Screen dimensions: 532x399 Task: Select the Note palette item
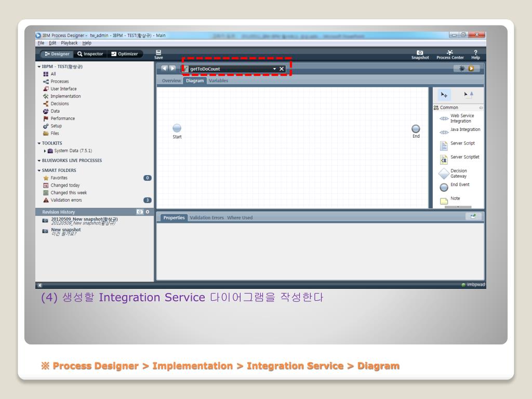tap(450, 200)
